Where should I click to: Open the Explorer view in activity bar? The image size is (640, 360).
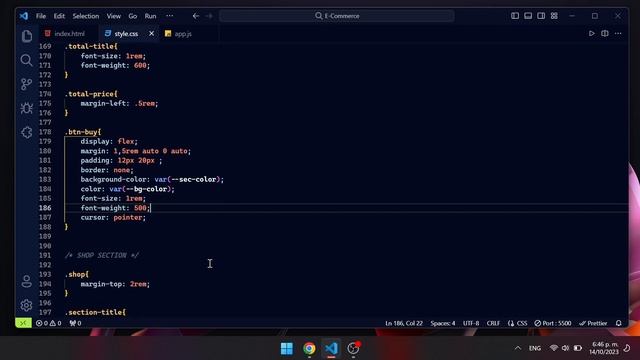(x=27, y=36)
